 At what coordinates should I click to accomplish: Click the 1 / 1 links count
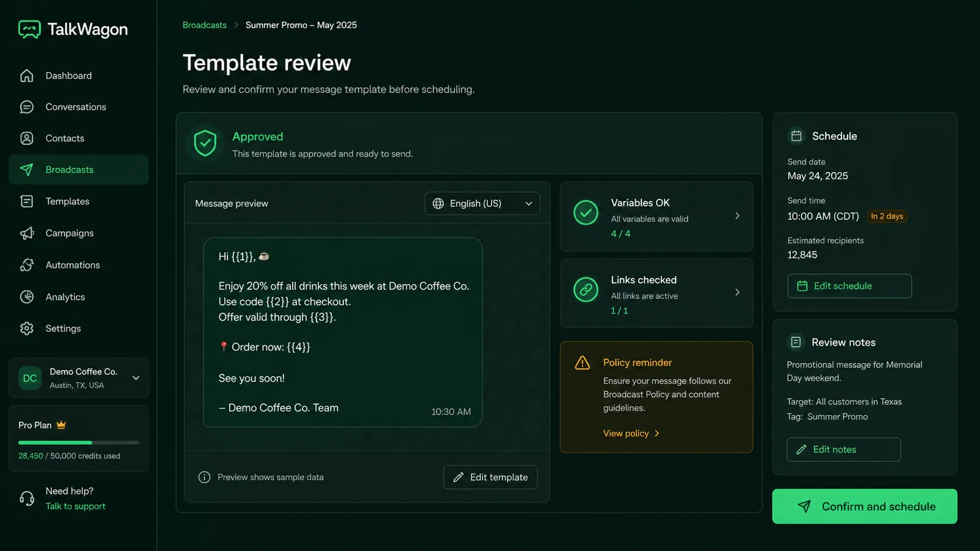(x=619, y=310)
